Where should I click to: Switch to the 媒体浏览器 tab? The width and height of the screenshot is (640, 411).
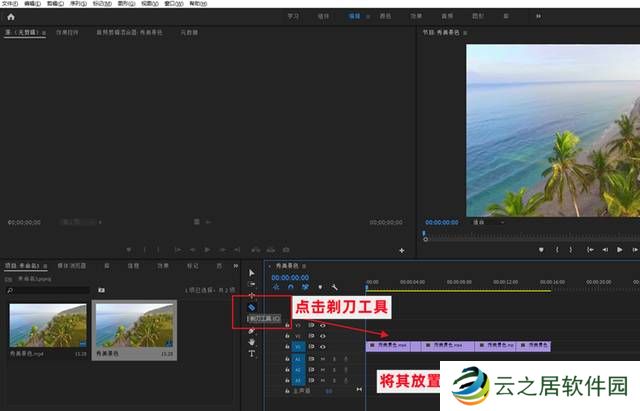point(71,266)
